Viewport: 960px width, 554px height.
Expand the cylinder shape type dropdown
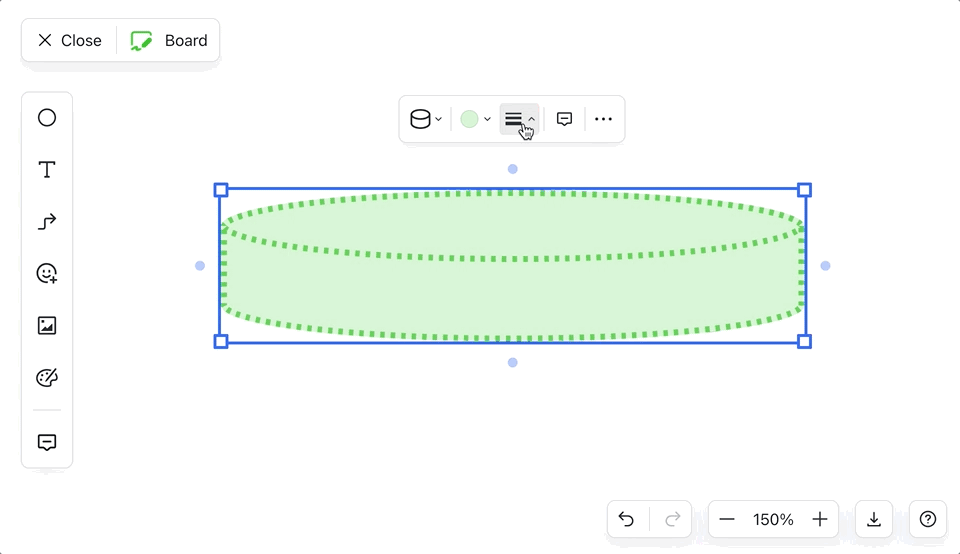pos(426,119)
